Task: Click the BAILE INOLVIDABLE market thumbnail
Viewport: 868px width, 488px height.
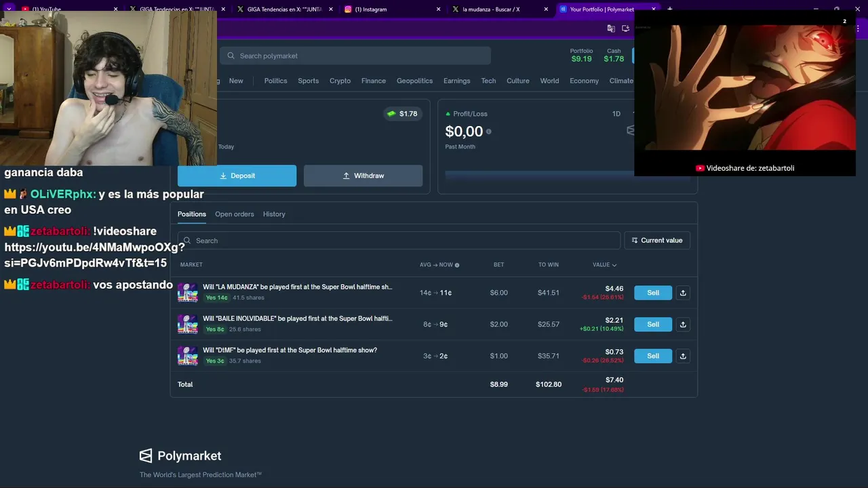Action: (188, 324)
